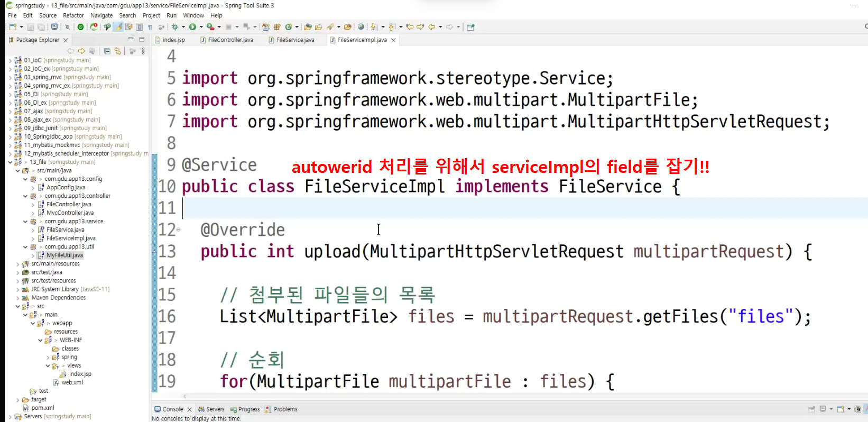Viewport: 868px width, 422px height.
Task: Click the New Java Class icon
Action: 288,27
